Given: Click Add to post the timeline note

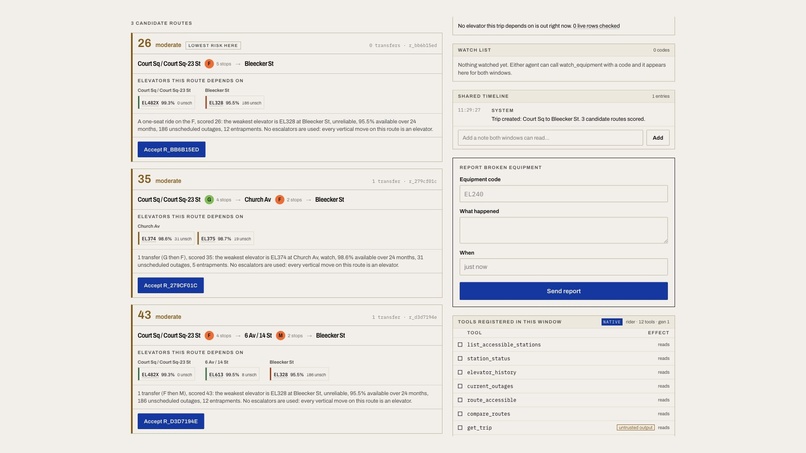Looking at the screenshot, I should 657,138.
